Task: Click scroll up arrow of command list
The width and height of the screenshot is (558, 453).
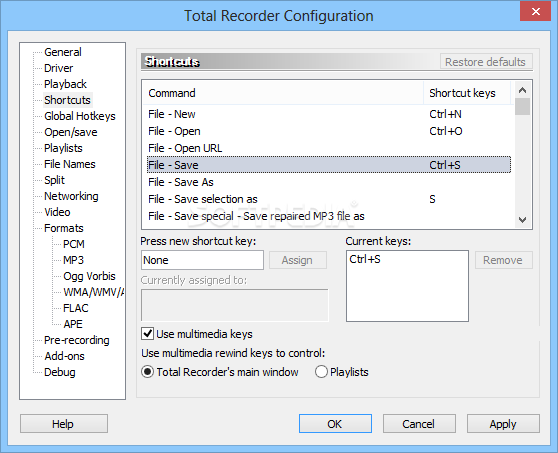Action: 522,90
